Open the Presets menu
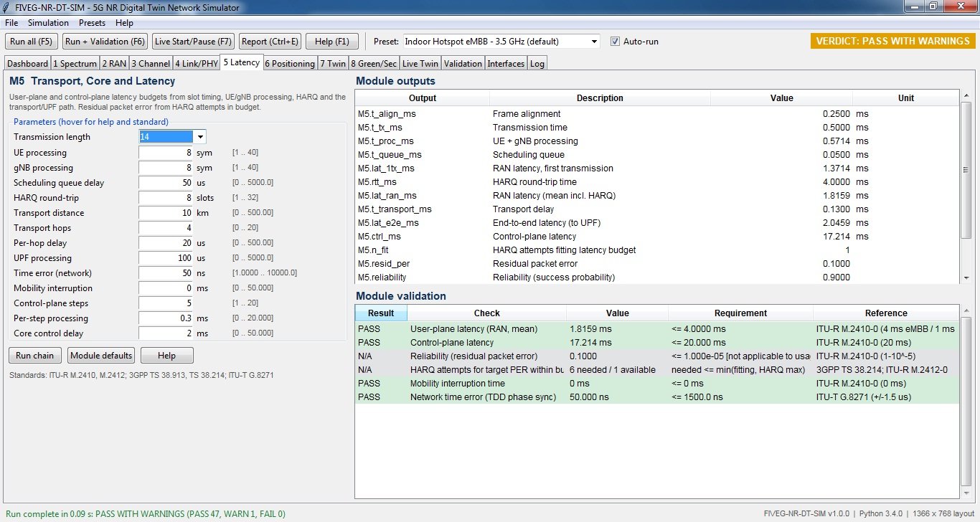 coord(92,23)
